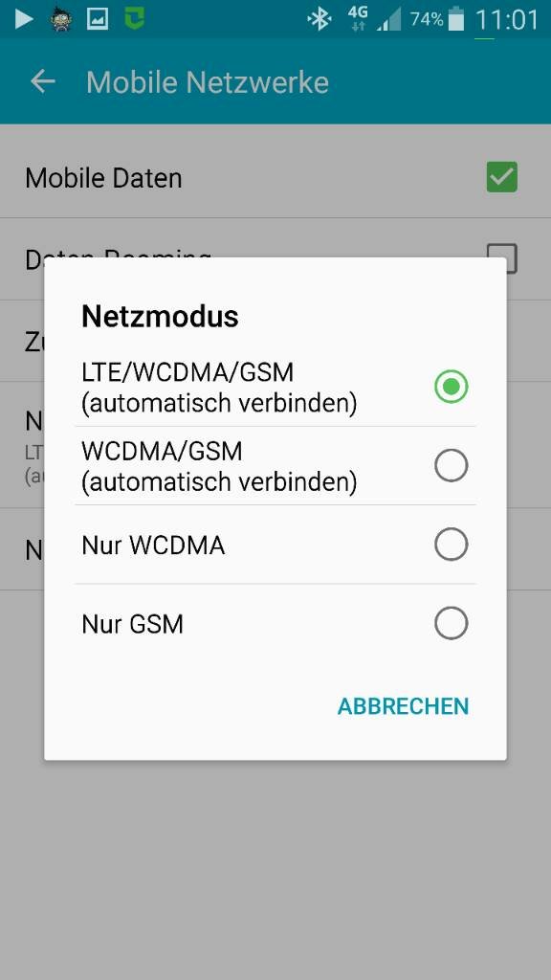
Task: Tap the Mobile Daten setting row label
Action: [x=103, y=178]
